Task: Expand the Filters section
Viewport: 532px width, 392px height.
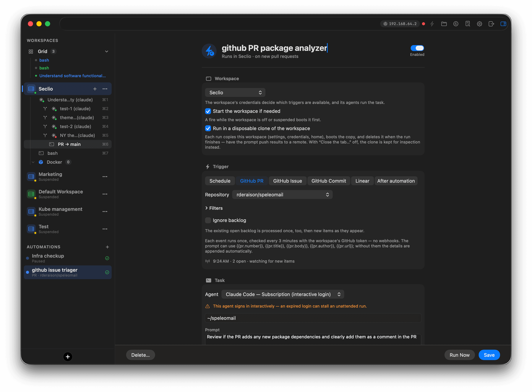Action: [214, 208]
